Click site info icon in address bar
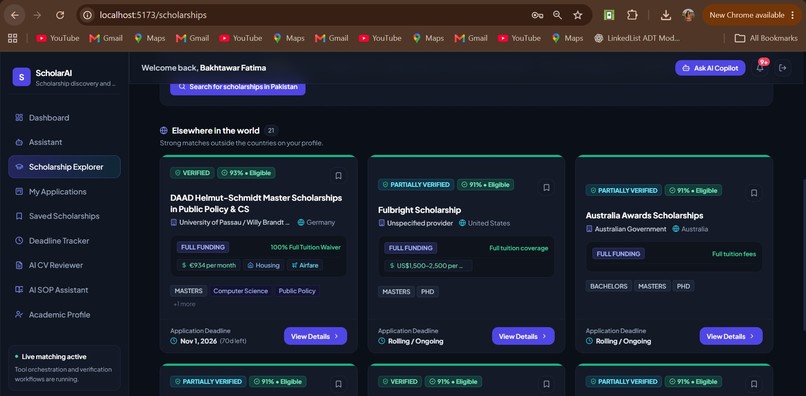The image size is (806, 396). (x=88, y=15)
